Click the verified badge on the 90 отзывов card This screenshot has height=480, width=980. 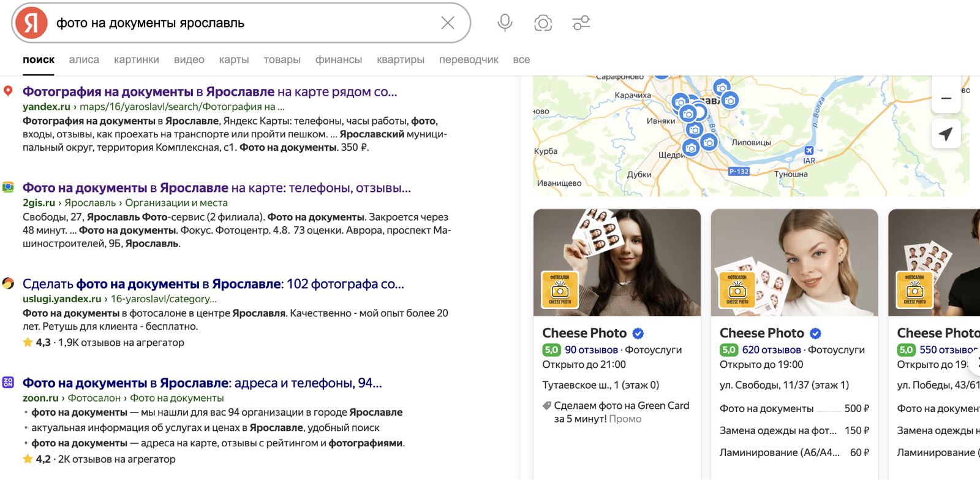pos(638,333)
